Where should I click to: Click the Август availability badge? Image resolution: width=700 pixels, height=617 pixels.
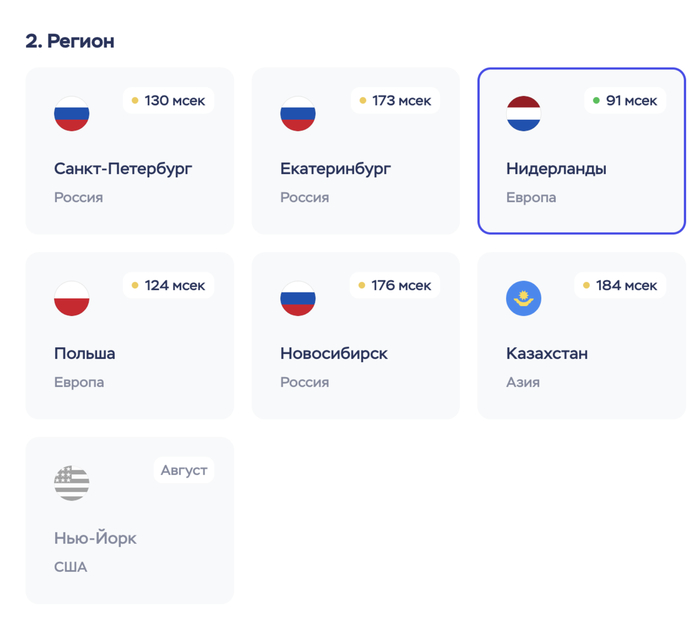point(184,470)
